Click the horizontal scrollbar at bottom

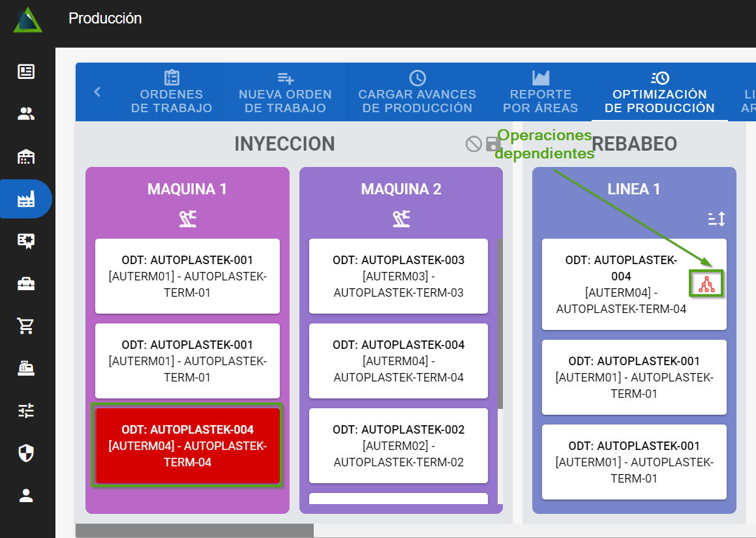pyautogui.click(x=194, y=531)
